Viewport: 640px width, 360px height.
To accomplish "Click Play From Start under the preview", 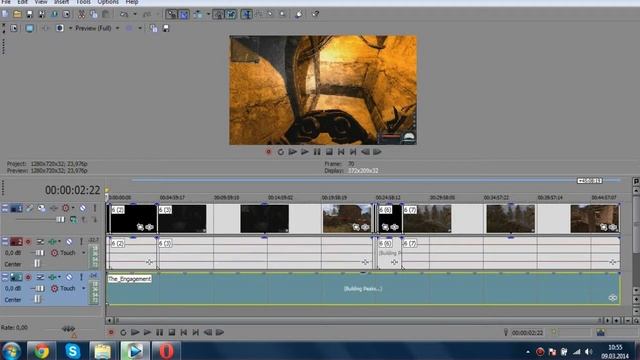I will pyautogui.click(x=293, y=152).
